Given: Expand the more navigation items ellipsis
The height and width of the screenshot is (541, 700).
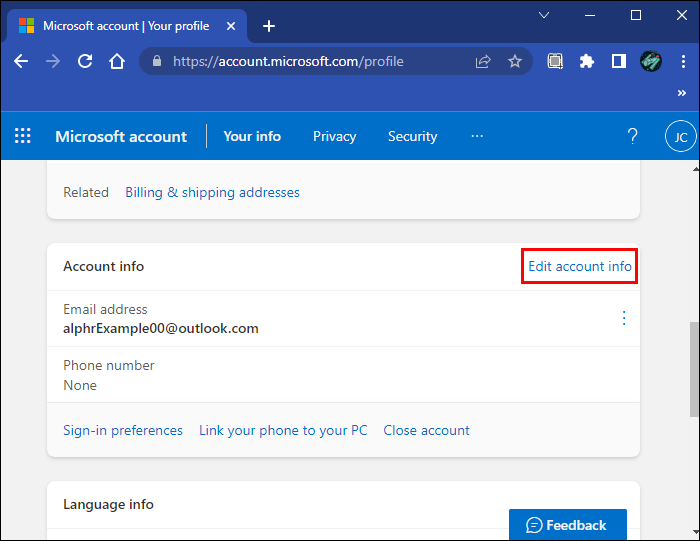Looking at the screenshot, I should click(x=477, y=136).
